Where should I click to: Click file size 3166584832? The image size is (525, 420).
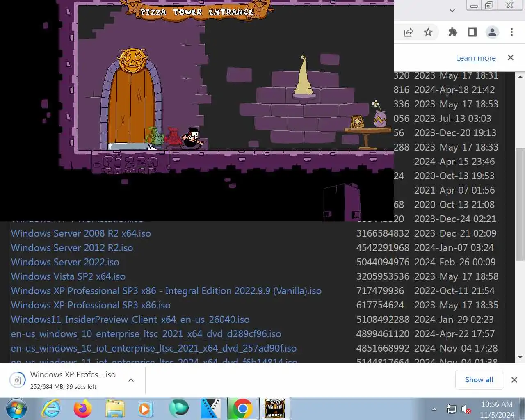click(x=383, y=233)
